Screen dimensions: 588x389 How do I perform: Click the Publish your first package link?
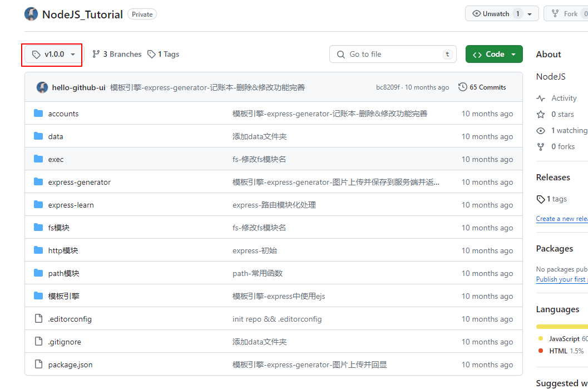tap(562, 279)
